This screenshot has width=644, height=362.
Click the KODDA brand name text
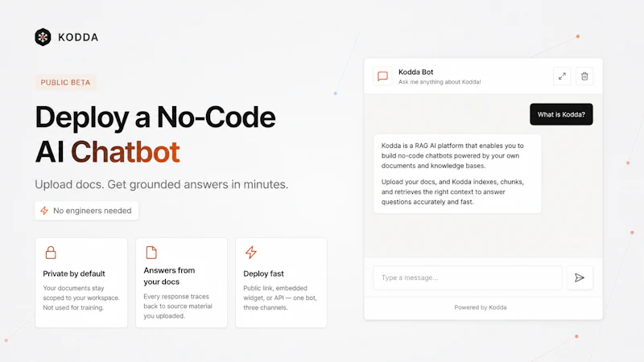coord(78,37)
